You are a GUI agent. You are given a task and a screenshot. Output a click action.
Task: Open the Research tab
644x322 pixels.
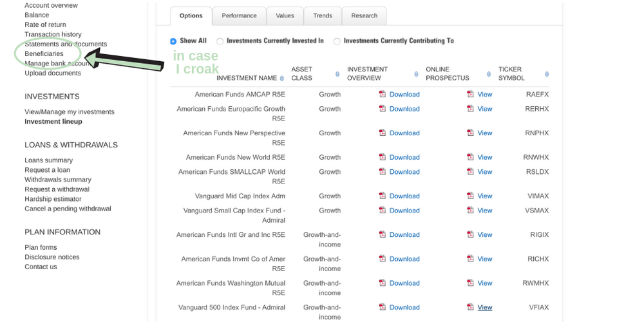pos(365,15)
